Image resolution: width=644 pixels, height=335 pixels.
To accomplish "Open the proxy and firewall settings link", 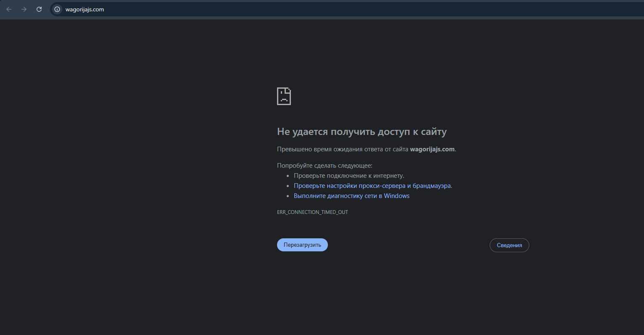I will pyautogui.click(x=372, y=186).
